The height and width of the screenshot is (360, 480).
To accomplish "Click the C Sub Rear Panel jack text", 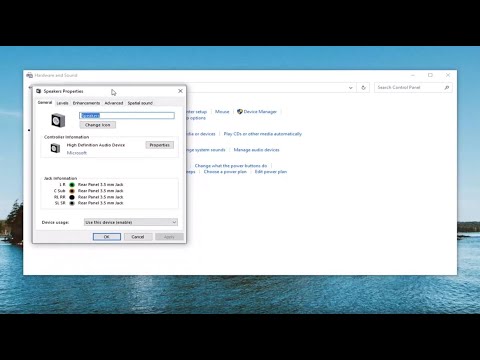I will point(101,191).
